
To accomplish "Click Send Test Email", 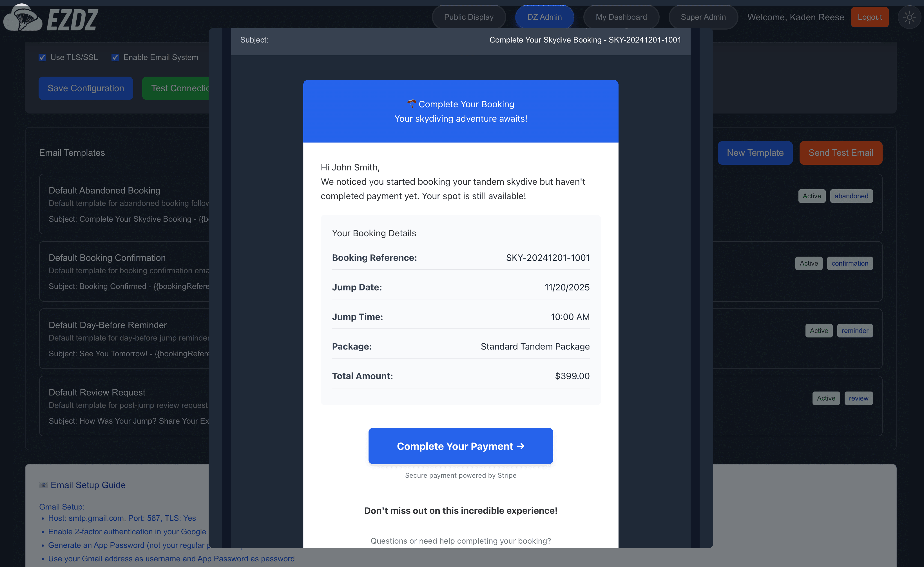I will (841, 153).
